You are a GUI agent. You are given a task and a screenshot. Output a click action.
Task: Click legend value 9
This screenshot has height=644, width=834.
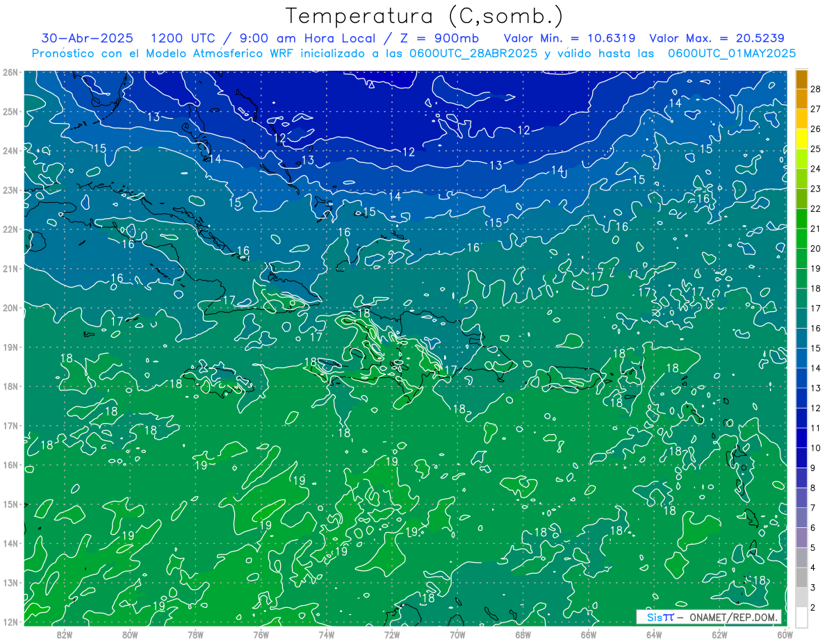click(813, 468)
